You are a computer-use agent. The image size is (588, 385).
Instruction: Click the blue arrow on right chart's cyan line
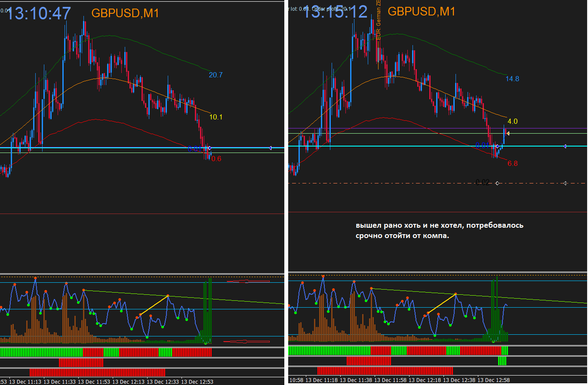click(x=565, y=147)
